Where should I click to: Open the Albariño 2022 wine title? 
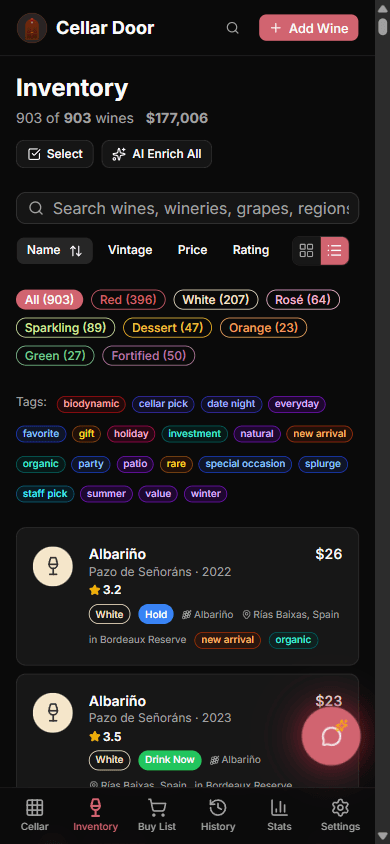coord(117,554)
